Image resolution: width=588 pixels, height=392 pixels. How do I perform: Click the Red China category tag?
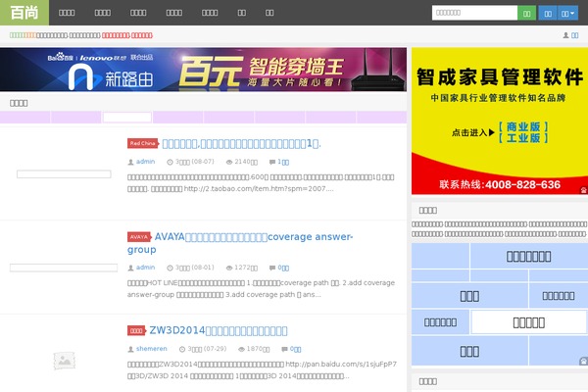(x=143, y=143)
